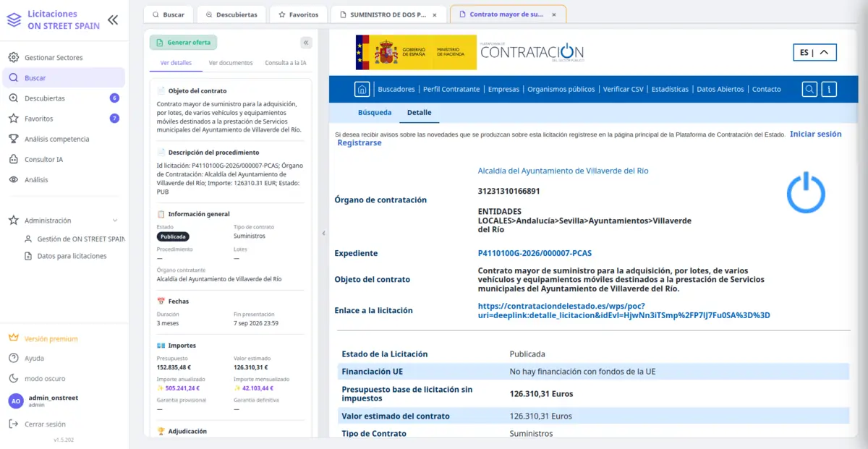Open Alcaldía del Ayuntamiento de Villaverde link
Viewport: 868px width, 449px height.
pos(563,171)
